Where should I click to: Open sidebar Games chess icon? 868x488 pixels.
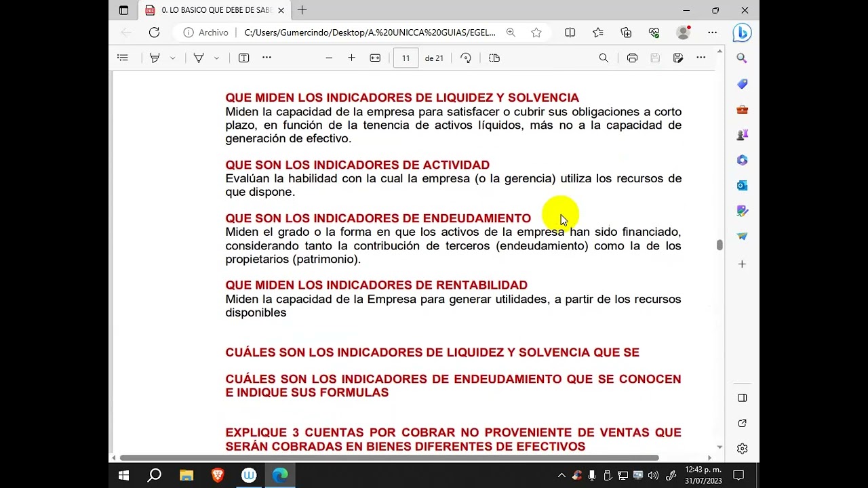pos(742,135)
